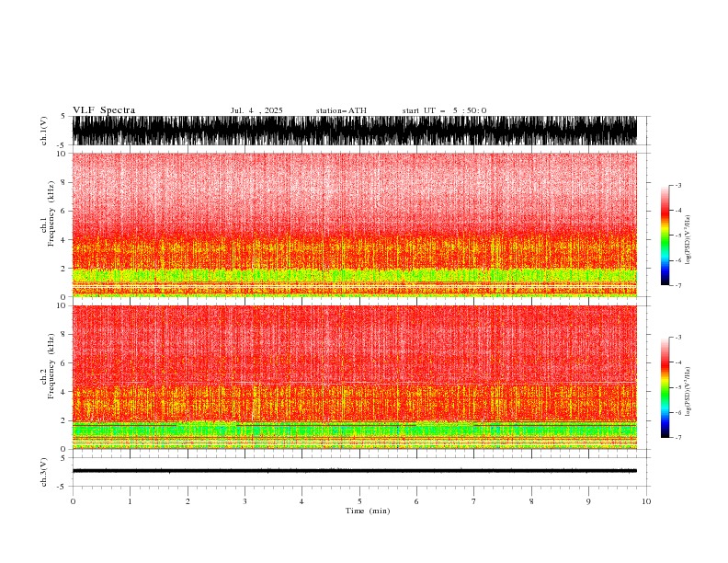Click the time-axis tick label "5"
The height and width of the screenshot is (563, 728).
(x=359, y=501)
